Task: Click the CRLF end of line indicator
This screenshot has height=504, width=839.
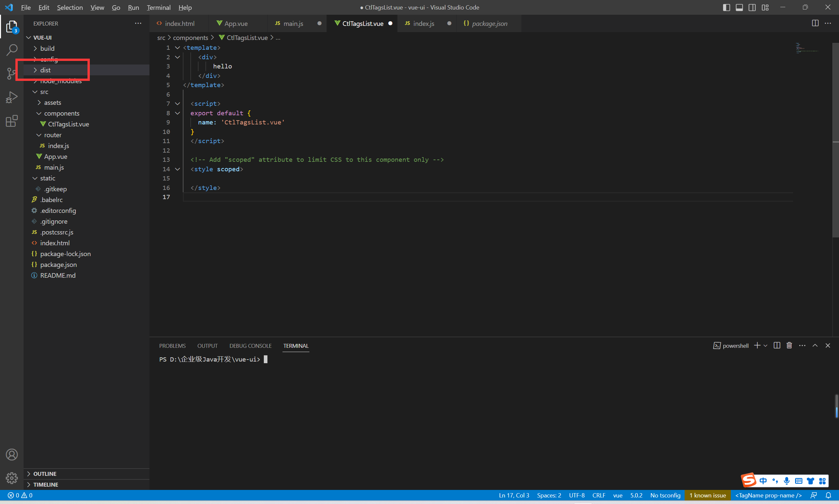Action: [x=598, y=495]
